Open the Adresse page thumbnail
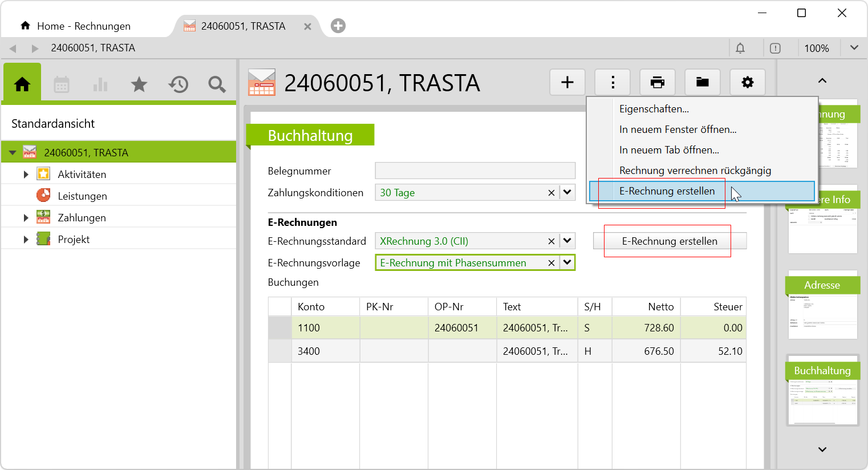Image resolution: width=868 pixels, height=470 pixels. click(822, 305)
